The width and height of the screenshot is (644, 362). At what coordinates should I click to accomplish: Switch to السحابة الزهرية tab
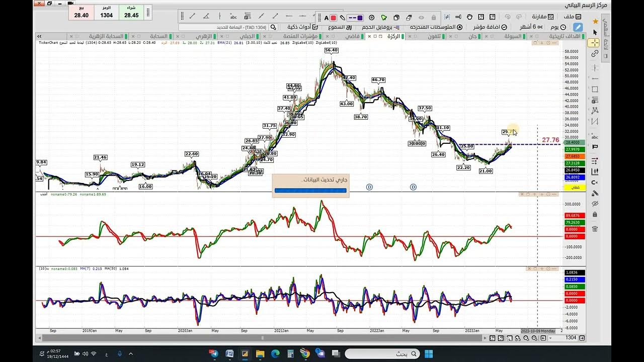point(106,36)
